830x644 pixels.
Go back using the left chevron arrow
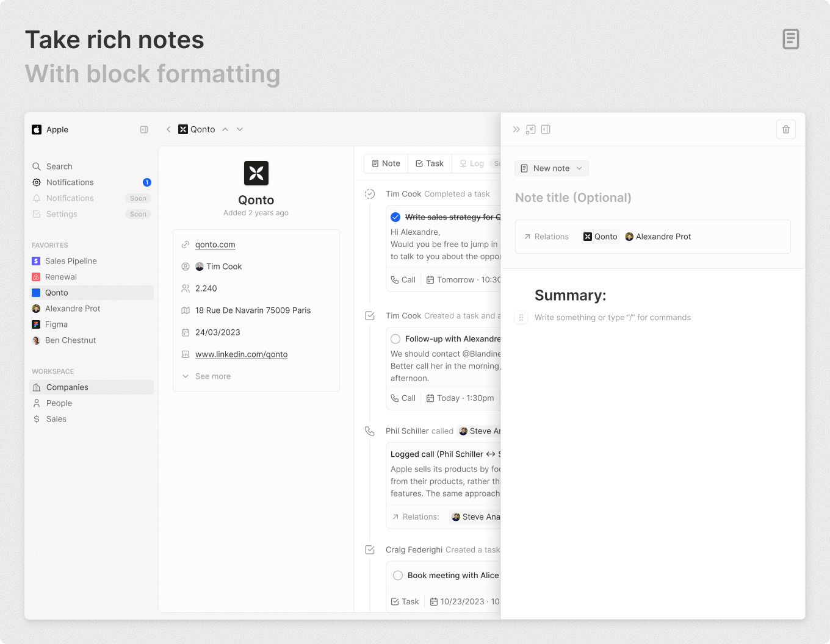[x=168, y=129]
